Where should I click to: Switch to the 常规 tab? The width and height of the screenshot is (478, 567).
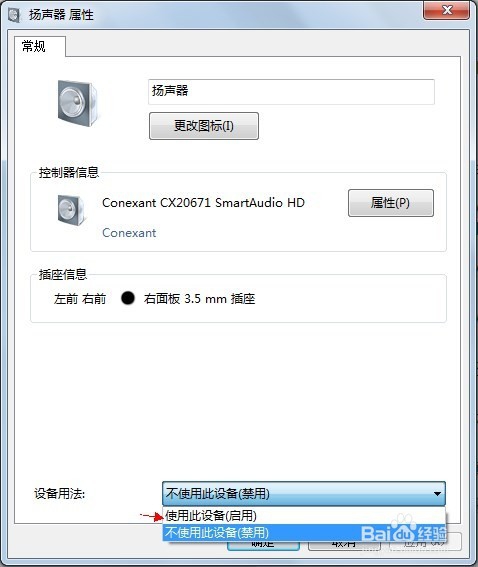[x=34, y=46]
